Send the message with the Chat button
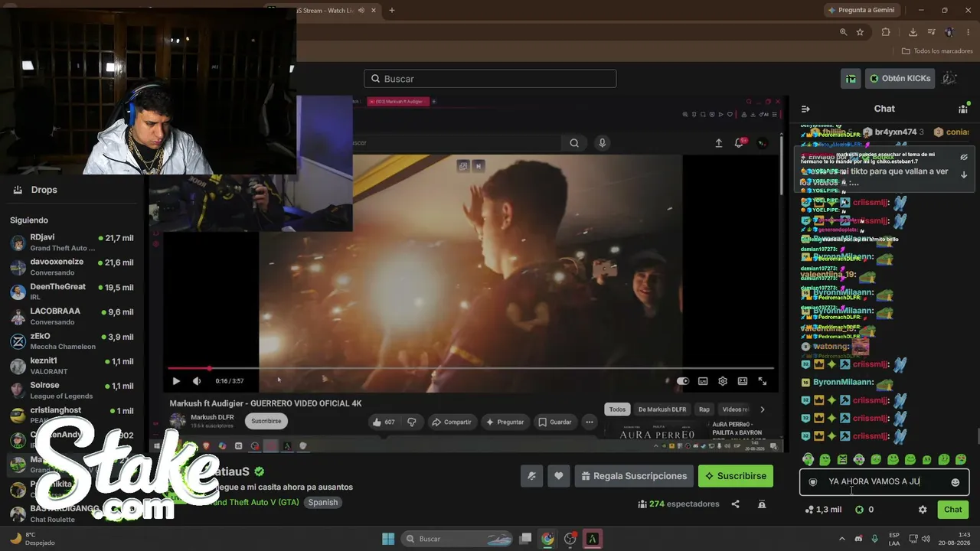 coord(953,510)
